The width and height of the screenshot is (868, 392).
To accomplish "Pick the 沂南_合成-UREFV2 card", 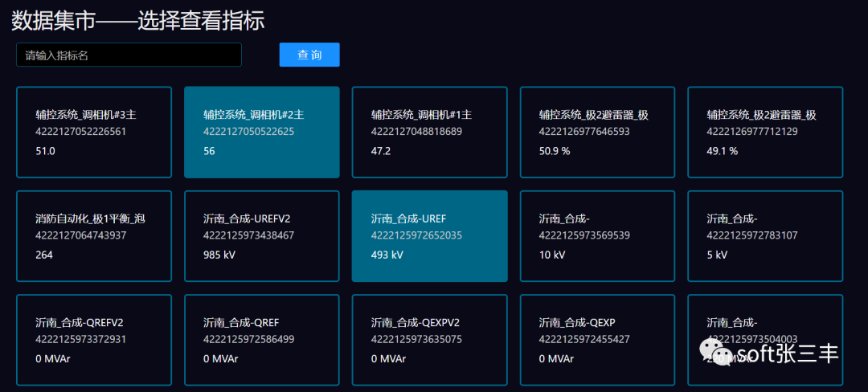I will (262, 236).
